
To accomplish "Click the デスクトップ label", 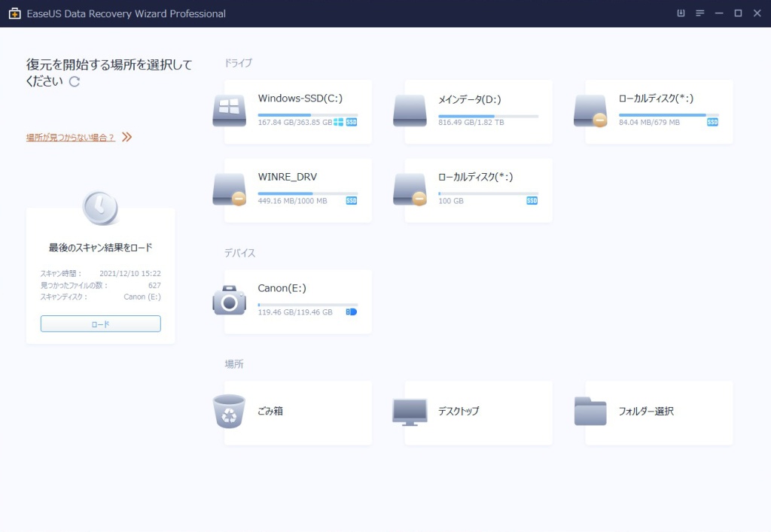I will pyautogui.click(x=459, y=411).
